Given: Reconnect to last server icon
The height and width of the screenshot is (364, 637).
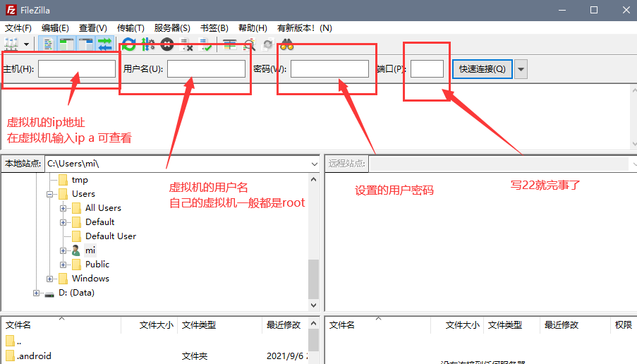Looking at the screenshot, I should point(205,44).
